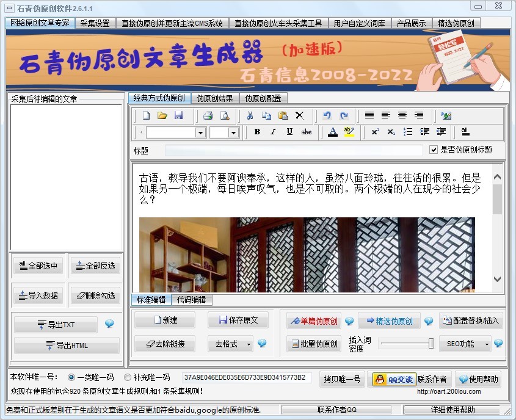The height and width of the screenshot is (420, 516).
Task: Switch to 伪原创配置 tab
Action: (263, 98)
